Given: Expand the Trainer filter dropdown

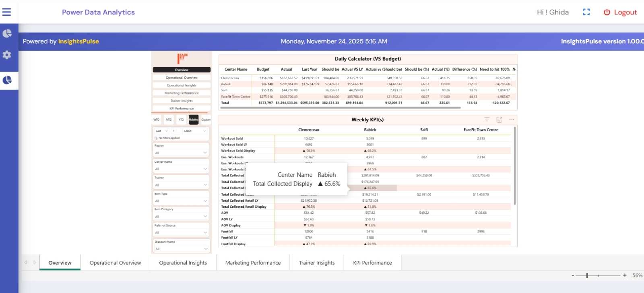Looking at the screenshot, I should click(181, 185).
